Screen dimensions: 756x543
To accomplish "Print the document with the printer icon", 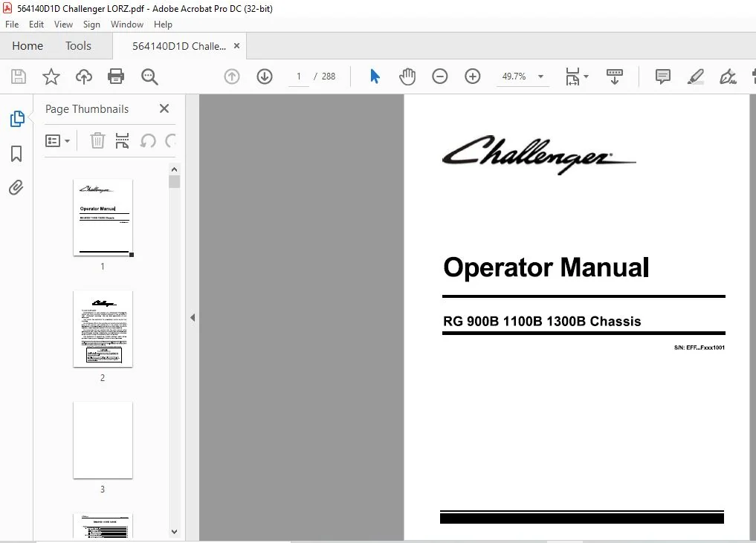I will coord(116,77).
